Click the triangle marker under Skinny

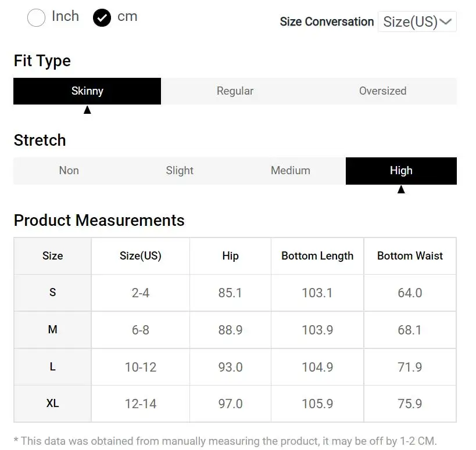(x=87, y=110)
